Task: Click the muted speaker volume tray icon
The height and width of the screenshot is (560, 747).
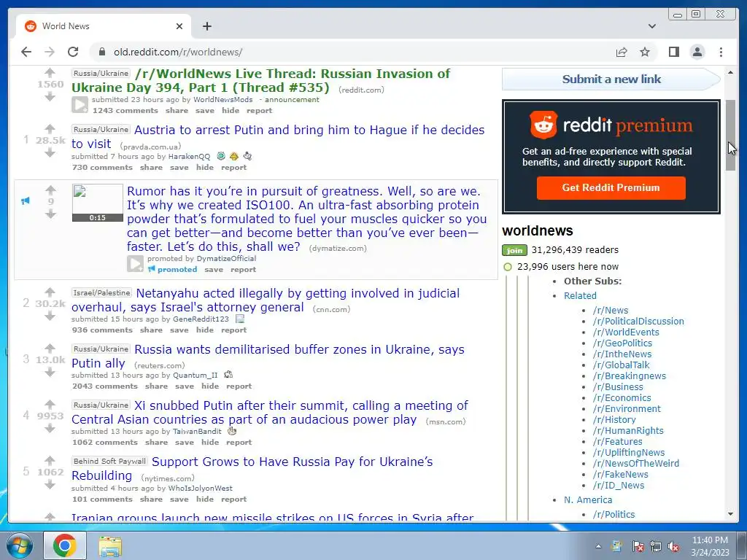Action: click(673, 546)
